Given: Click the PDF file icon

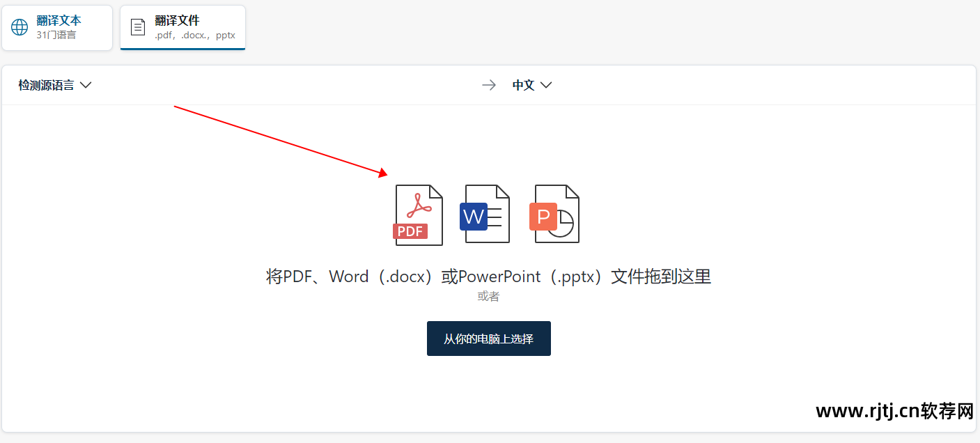Looking at the screenshot, I should [x=418, y=215].
